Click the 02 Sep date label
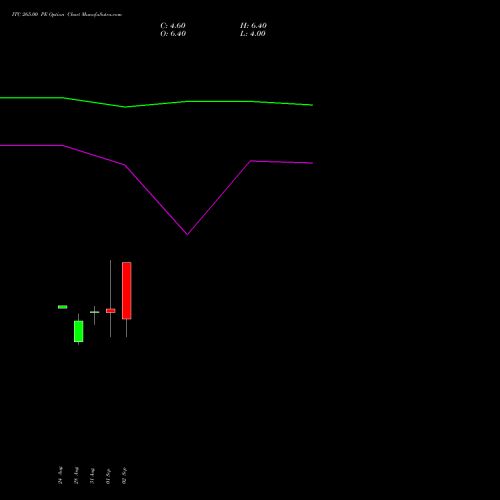The height and width of the screenshot is (500, 500). [x=124, y=475]
